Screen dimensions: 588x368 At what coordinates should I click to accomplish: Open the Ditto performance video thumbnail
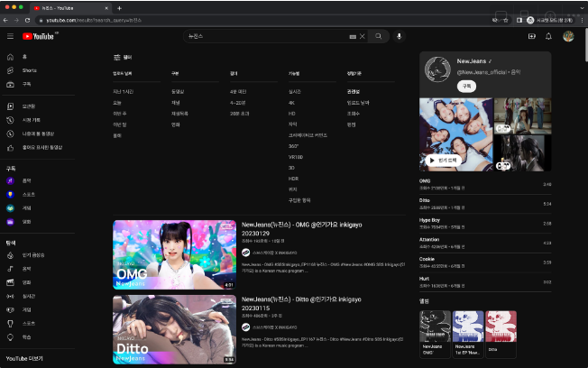tap(174, 329)
